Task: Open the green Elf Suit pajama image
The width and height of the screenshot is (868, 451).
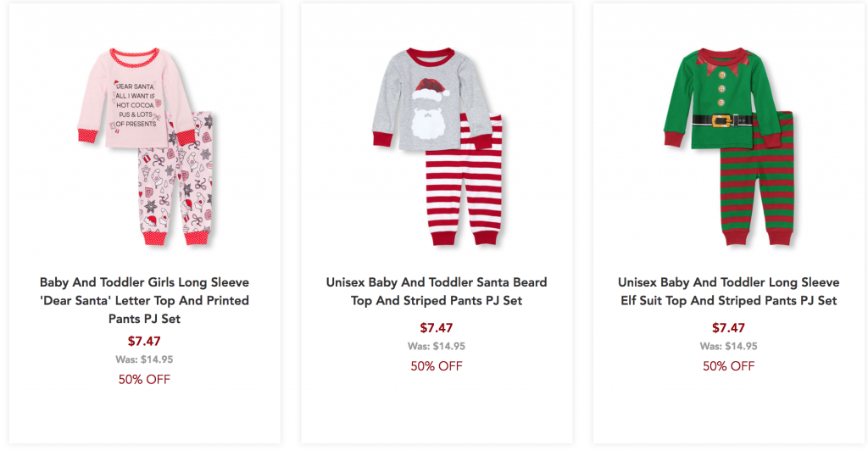Action: 729,146
